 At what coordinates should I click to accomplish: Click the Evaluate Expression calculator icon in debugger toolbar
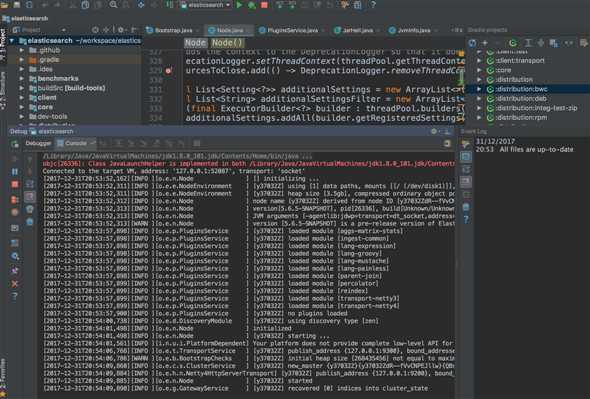click(x=197, y=143)
